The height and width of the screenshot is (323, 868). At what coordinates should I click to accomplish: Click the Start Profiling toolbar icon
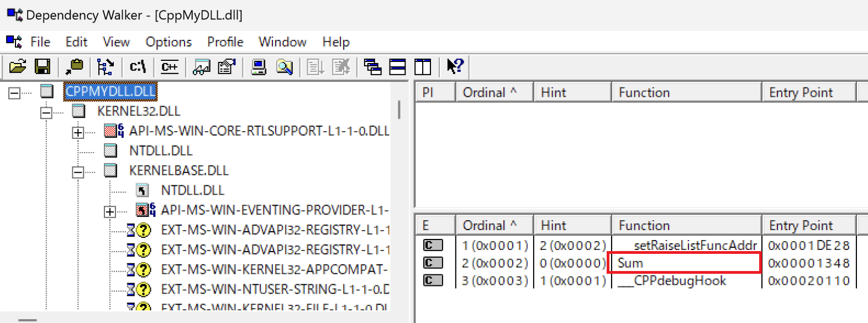[315, 67]
